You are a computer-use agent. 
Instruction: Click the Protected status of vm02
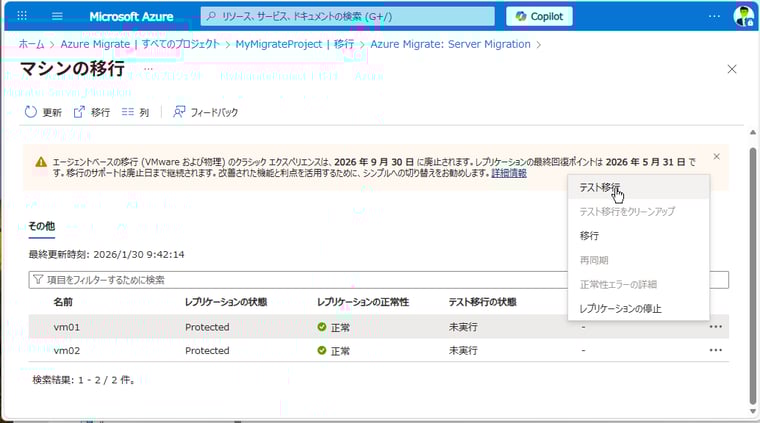click(207, 350)
